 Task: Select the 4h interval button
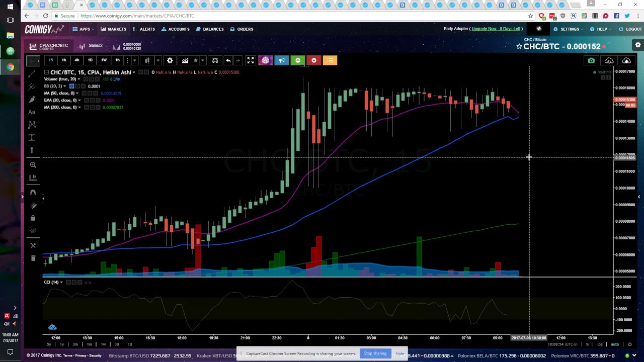click(x=77, y=60)
